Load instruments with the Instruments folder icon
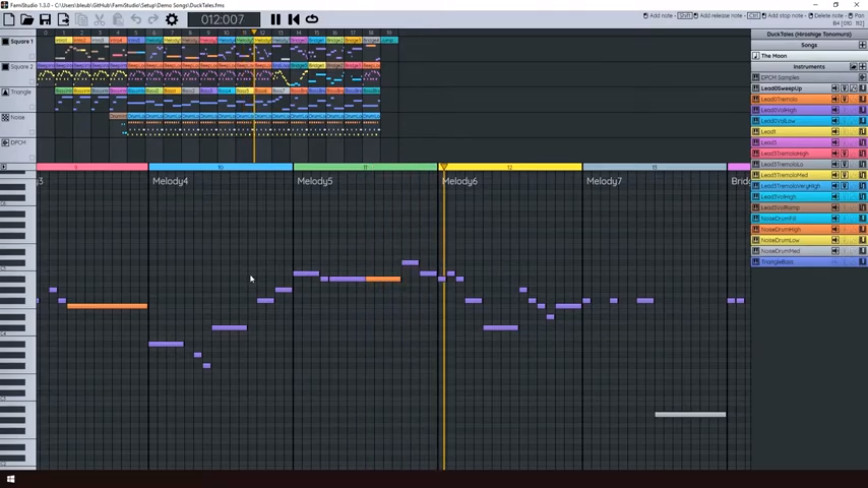The image size is (868, 488). (853, 66)
